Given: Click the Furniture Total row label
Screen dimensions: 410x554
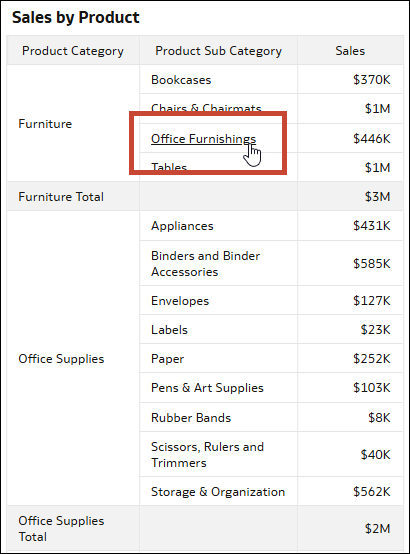Looking at the screenshot, I should click(61, 196).
